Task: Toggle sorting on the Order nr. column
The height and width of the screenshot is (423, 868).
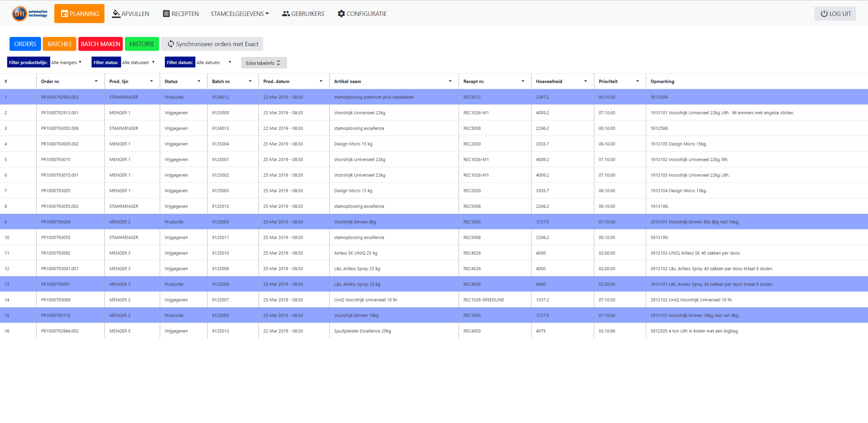Action: point(96,81)
